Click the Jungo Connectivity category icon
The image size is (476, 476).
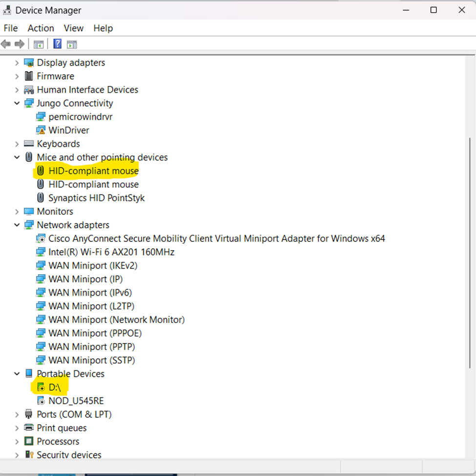pyautogui.click(x=29, y=103)
